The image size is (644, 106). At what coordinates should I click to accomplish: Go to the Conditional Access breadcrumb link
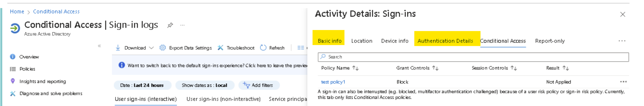[56, 11]
